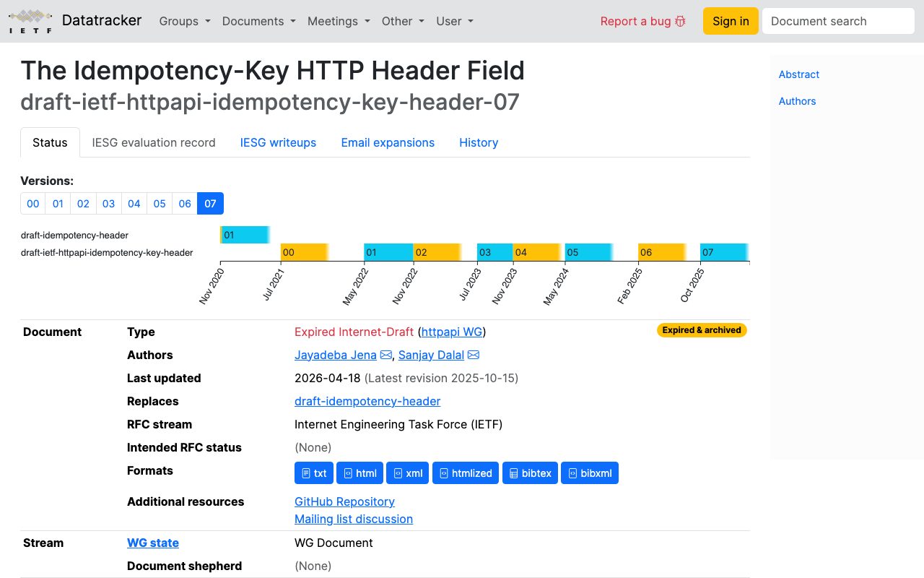Click timeline bar 07 on the revision chart

click(724, 252)
